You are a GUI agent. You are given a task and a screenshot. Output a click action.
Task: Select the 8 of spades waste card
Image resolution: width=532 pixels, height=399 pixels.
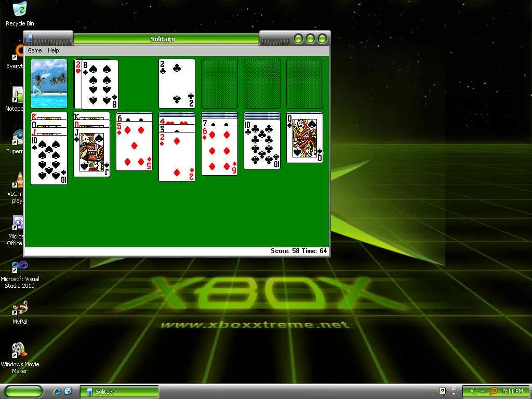click(100, 85)
